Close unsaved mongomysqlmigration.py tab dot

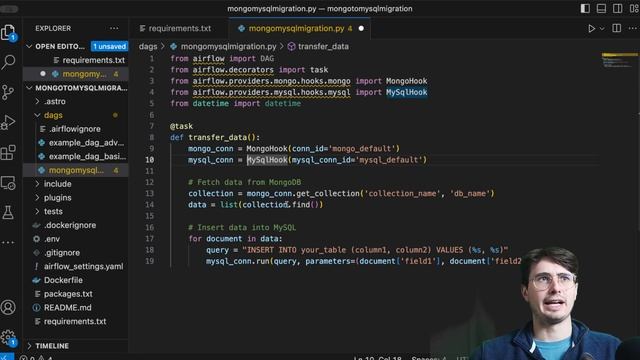[x=361, y=29]
